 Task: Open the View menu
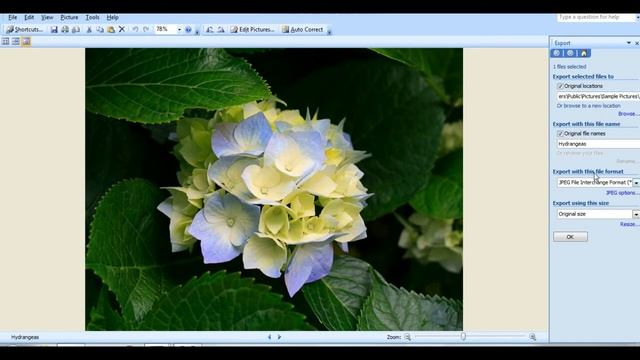pos(47,18)
